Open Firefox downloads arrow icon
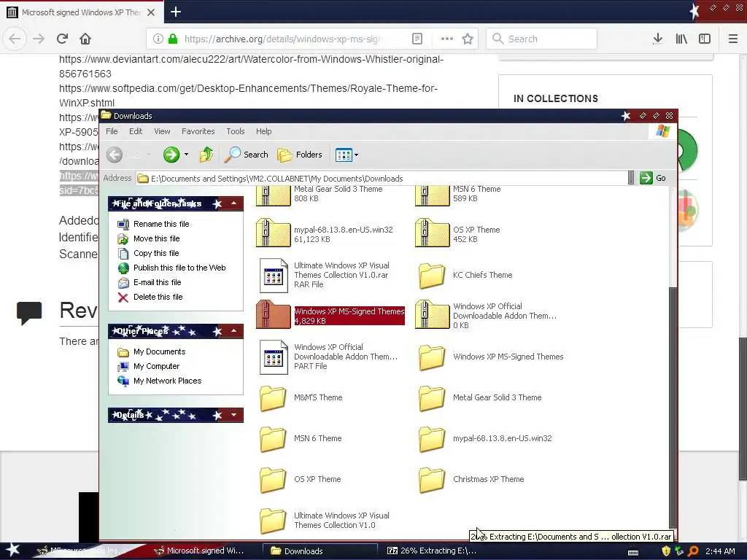Viewport: 747px width, 560px height. (657, 39)
